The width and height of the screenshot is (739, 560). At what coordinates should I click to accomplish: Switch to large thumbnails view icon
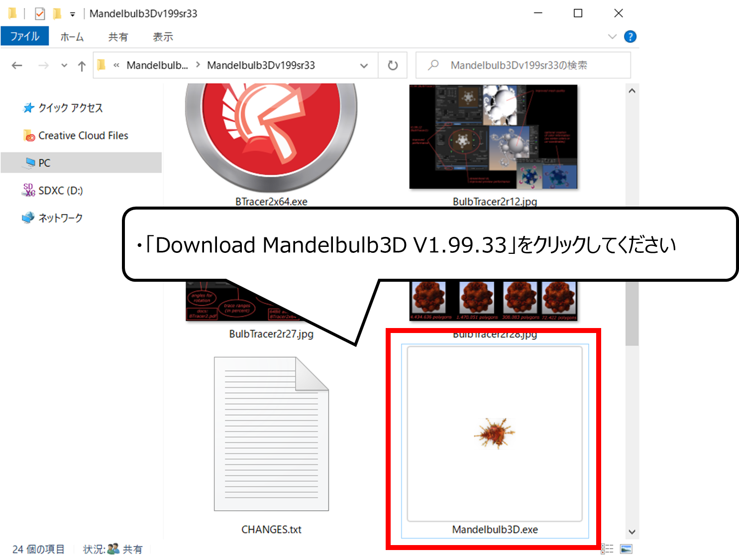(626, 549)
